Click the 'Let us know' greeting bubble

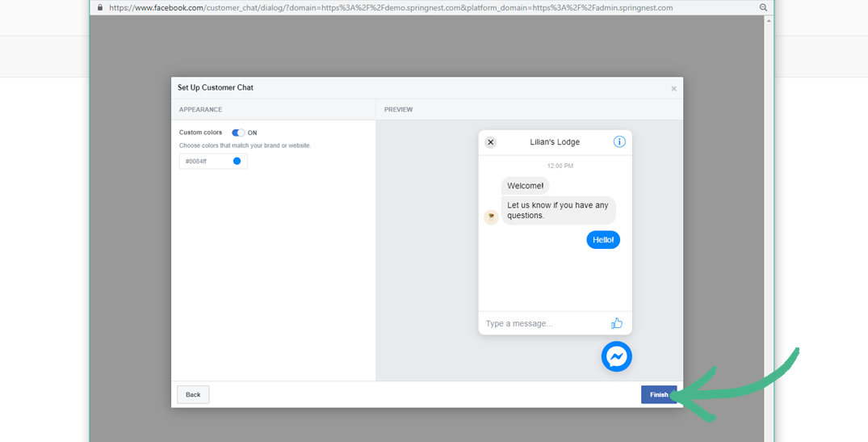click(558, 210)
